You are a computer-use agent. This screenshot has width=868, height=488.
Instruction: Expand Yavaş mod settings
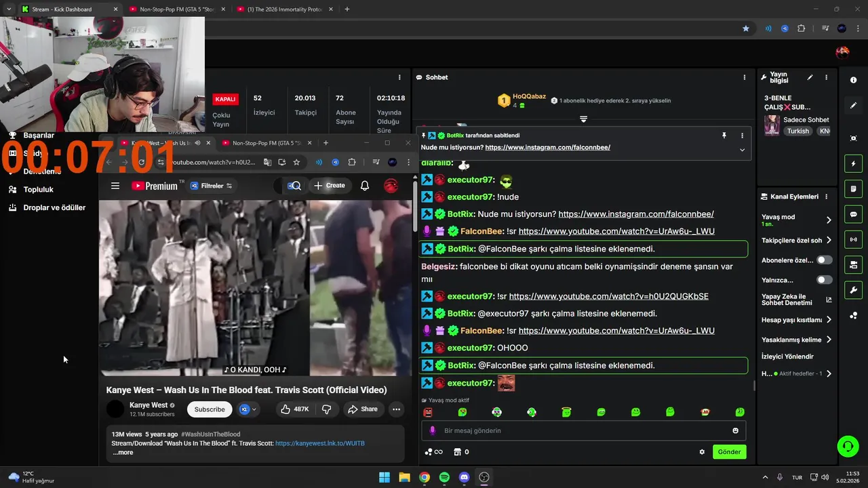pos(829,220)
